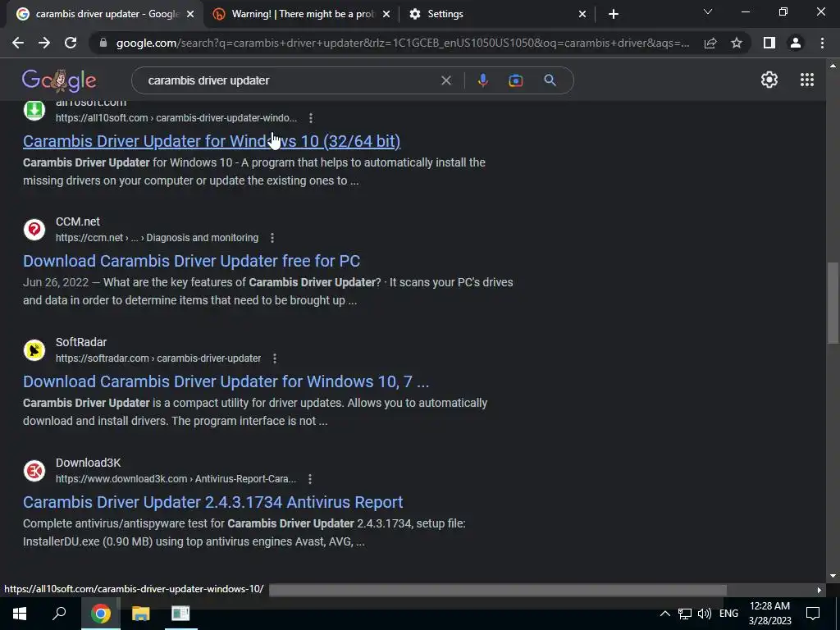The width and height of the screenshot is (840, 630).
Task: Close the Warning! tab
Action: tap(386, 14)
